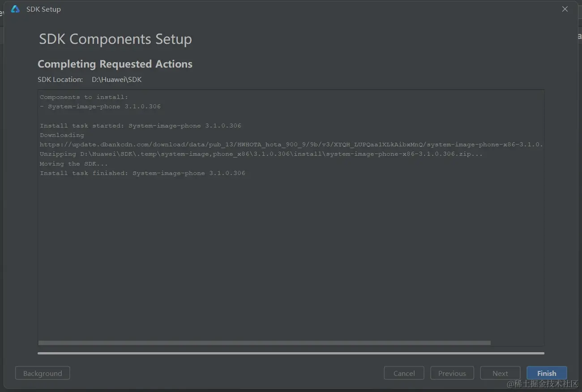The height and width of the screenshot is (392, 582).
Task: Click the 'Install task started' log line
Action: (x=141, y=126)
